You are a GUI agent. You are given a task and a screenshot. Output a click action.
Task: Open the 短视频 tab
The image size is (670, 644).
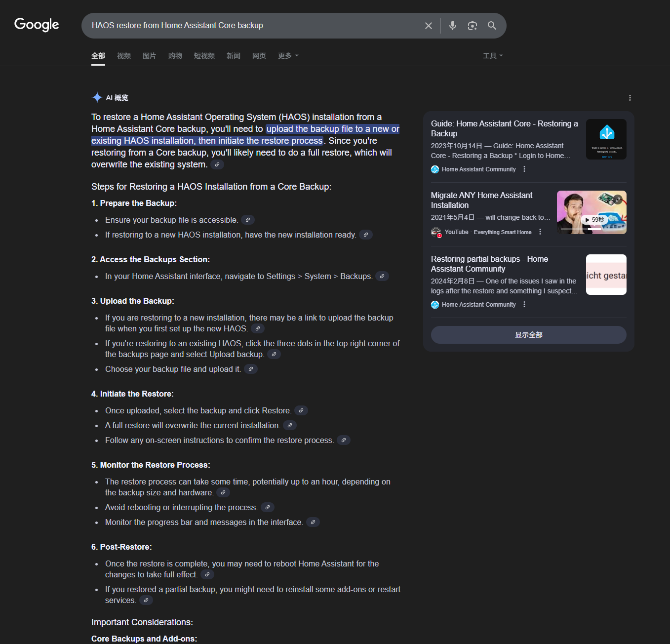click(x=204, y=56)
